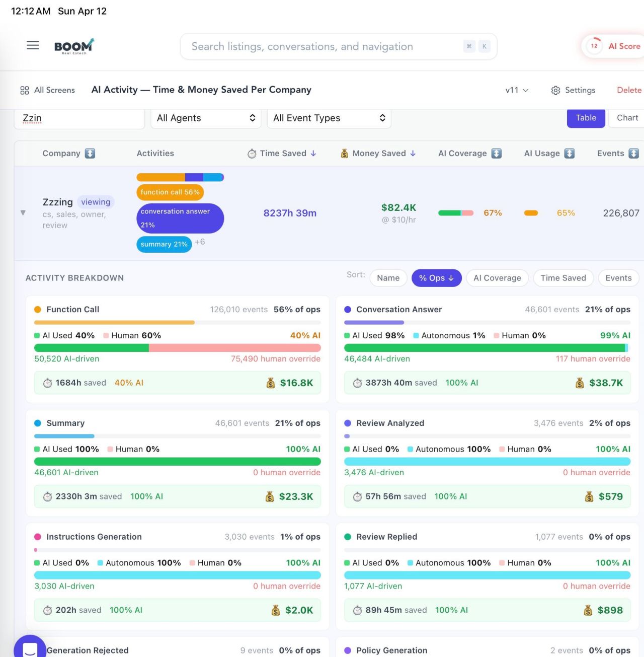644x657 pixels.
Task: Click the Company column sort icon
Action: [x=90, y=154]
